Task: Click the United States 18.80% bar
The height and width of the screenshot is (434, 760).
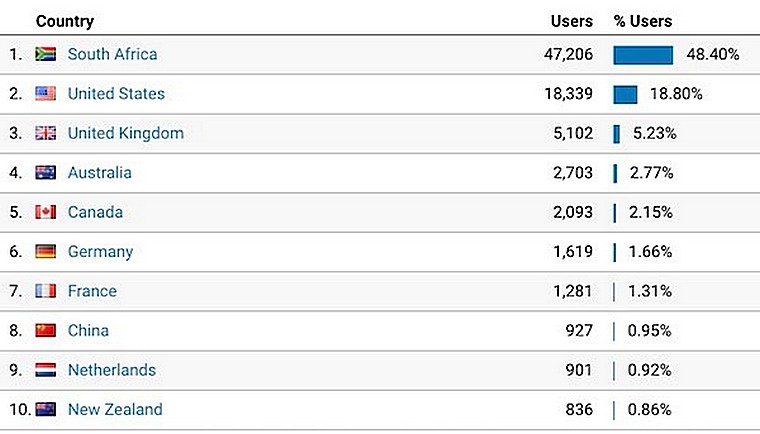Action: [625, 95]
